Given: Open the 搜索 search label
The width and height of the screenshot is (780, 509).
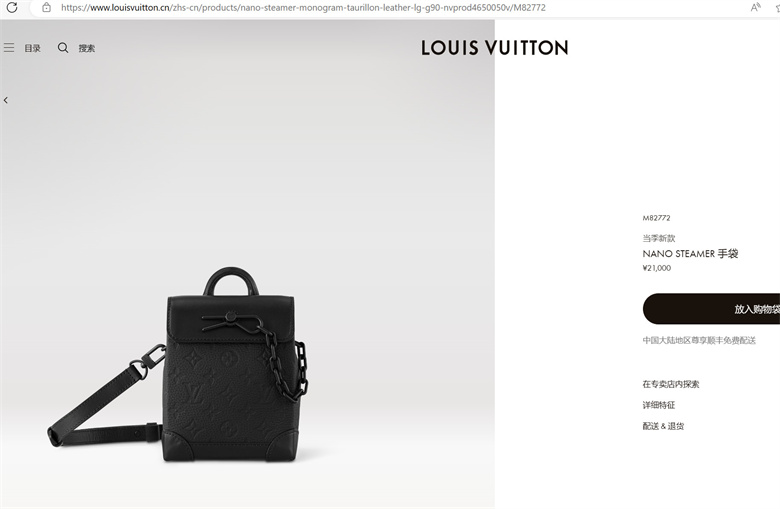Looking at the screenshot, I should coord(87,48).
